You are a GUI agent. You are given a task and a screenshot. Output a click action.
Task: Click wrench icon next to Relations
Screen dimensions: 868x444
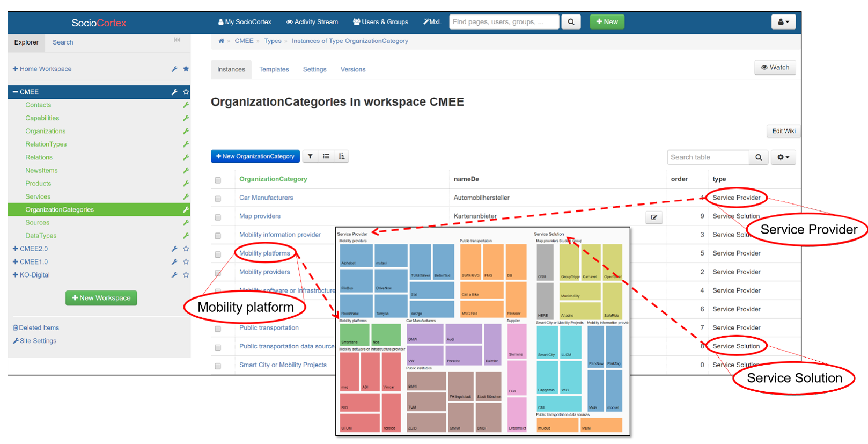[x=186, y=157]
